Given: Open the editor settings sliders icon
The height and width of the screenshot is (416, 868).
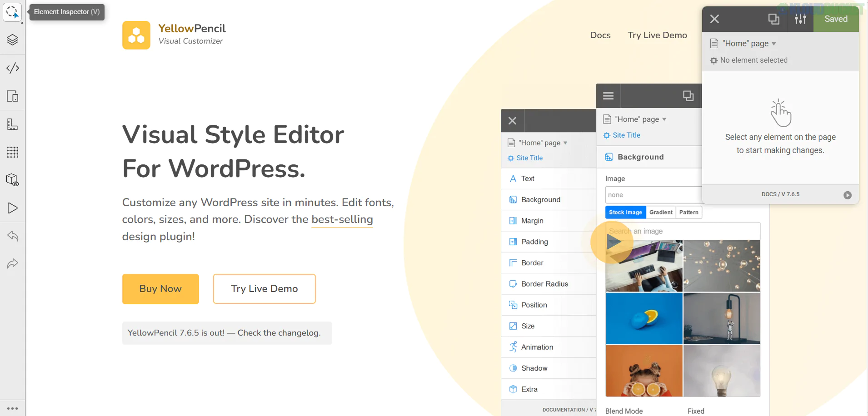Looking at the screenshot, I should click(800, 19).
